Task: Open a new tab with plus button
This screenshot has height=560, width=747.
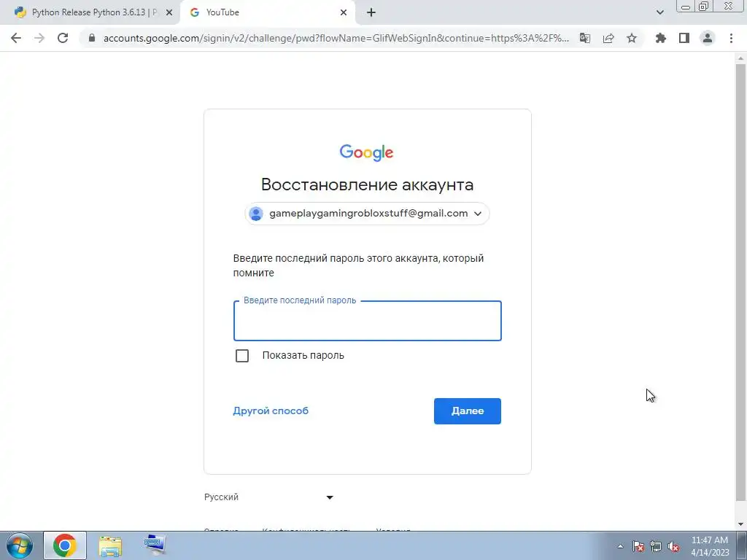Action: [371, 12]
